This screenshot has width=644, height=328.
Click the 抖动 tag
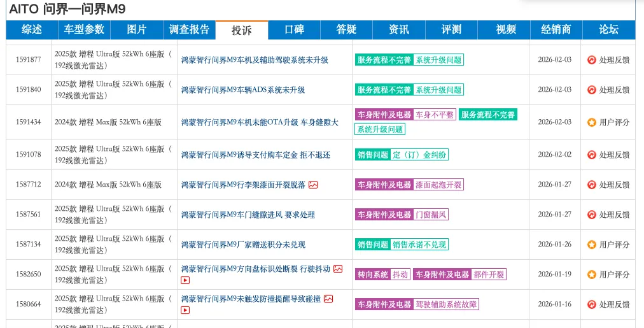pos(400,275)
